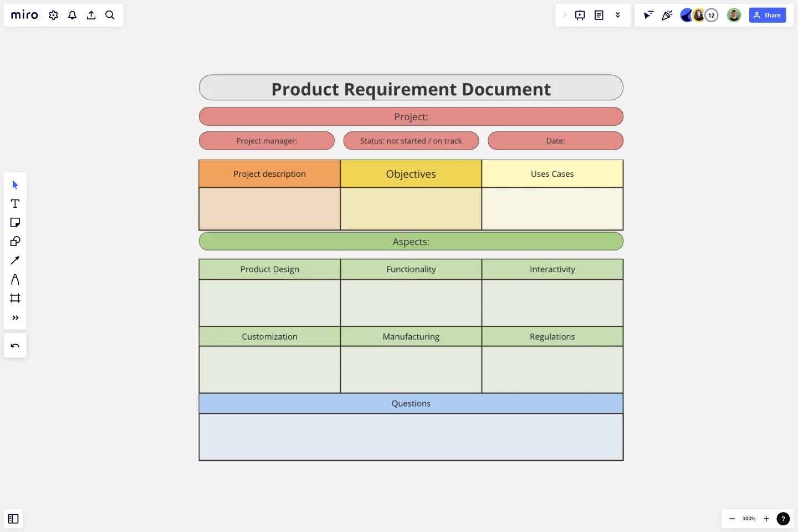Click the green Aspects: bar
Image resolution: width=798 pixels, height=532 pixels.
(x=411, y=242)
